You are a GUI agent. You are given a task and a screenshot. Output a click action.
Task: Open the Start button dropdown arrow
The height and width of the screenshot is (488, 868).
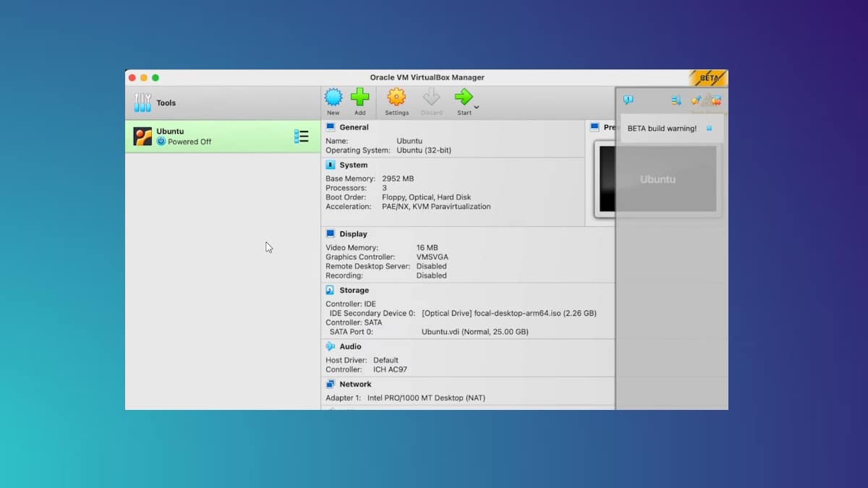(477, 107)
